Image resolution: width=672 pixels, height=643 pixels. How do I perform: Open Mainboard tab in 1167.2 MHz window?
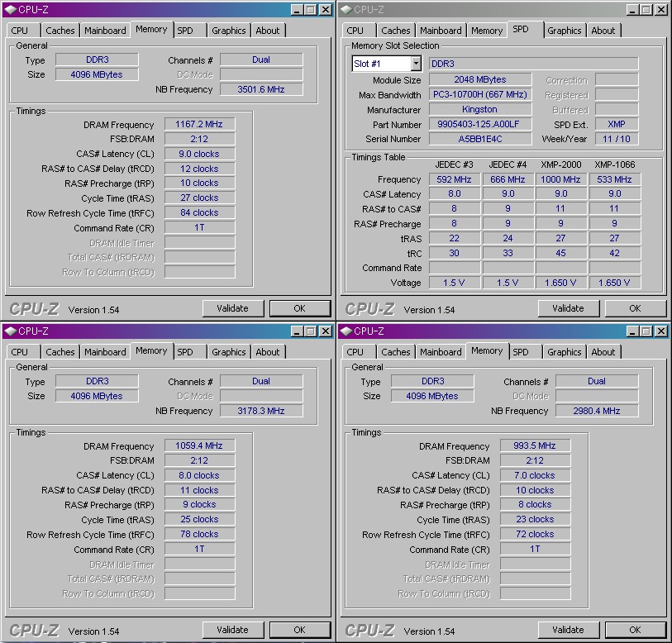(105, 31)
